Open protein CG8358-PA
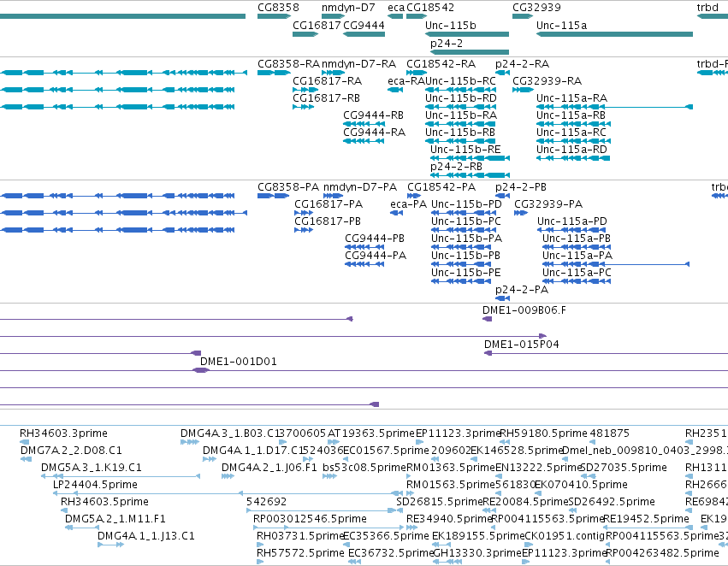 (x=288, y=187)
